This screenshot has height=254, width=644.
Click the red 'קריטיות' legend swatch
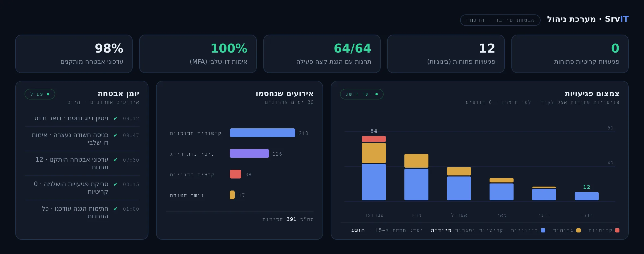[x=617, y=230]
